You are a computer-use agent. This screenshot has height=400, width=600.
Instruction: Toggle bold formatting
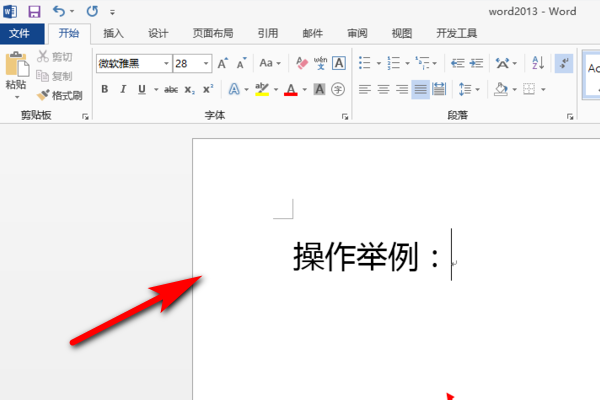click(104, 89)
